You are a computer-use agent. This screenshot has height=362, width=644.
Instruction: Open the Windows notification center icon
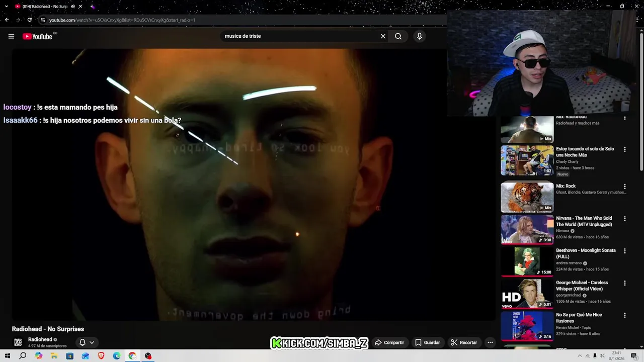(634, 356)
